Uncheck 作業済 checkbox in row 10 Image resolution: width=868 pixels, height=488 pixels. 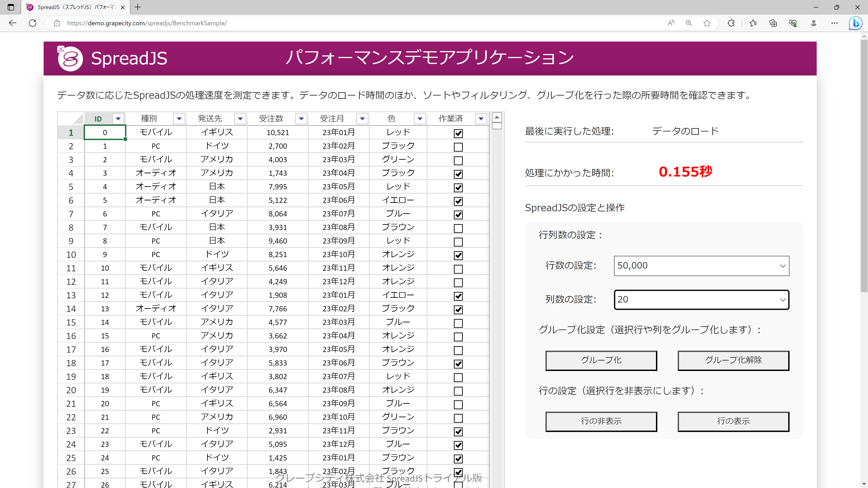click(458, 255)
